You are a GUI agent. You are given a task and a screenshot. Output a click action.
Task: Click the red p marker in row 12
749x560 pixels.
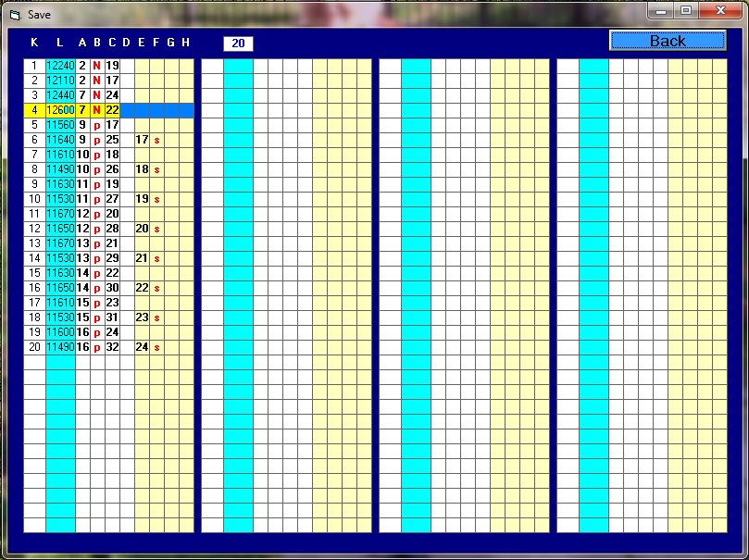[96, 229]
